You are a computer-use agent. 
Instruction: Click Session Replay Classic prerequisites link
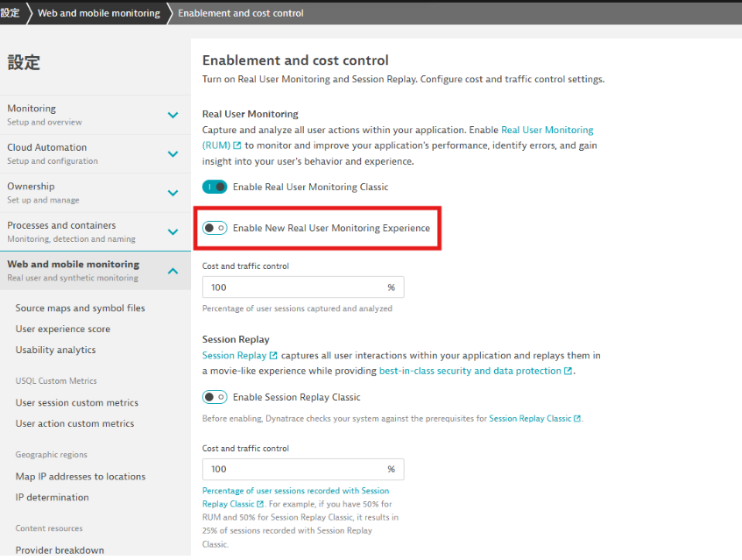tap(530, 419)
